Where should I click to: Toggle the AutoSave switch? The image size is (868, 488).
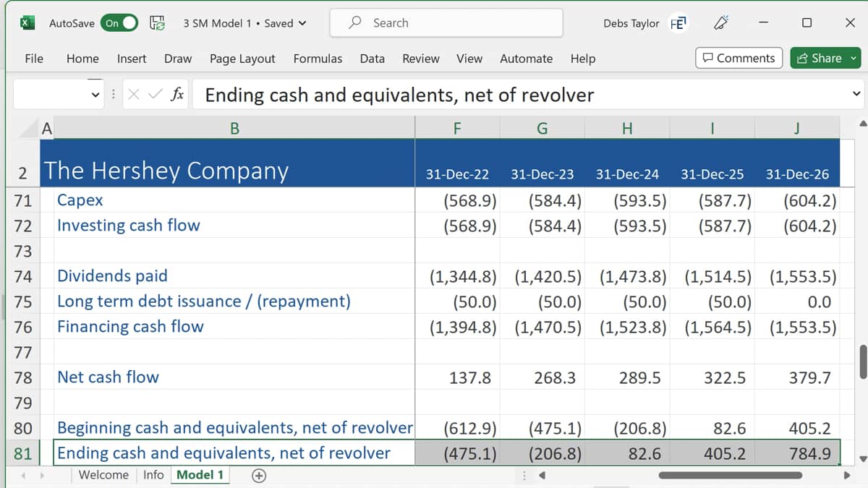pyautogui.click(x=119, y=23)
